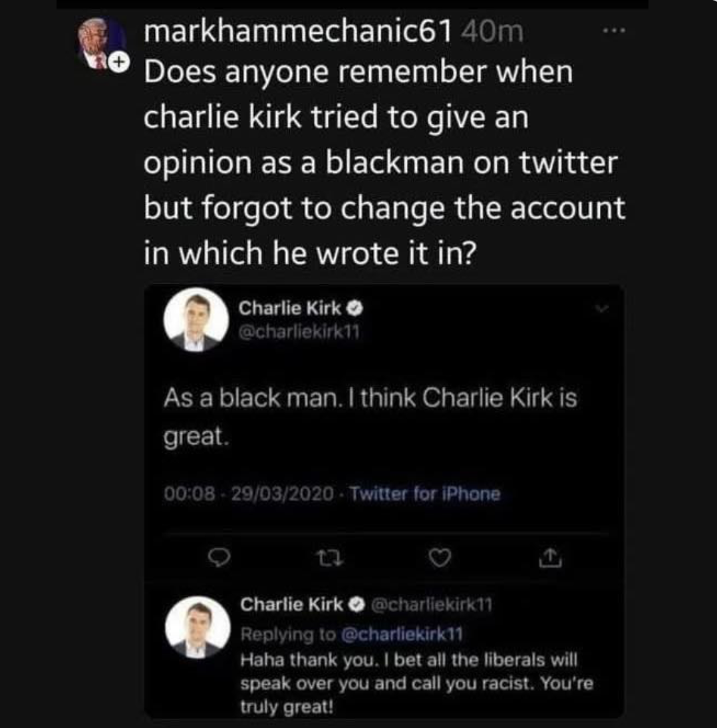Click the Charlie Kirk name in the reply

click(x=291, y=604)
